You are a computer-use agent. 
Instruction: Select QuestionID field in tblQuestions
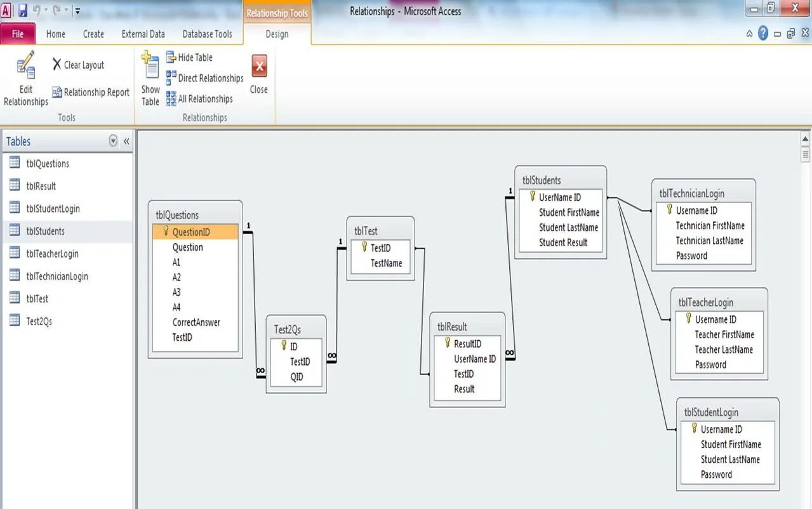pyautogui.click(x=196, y=232)
